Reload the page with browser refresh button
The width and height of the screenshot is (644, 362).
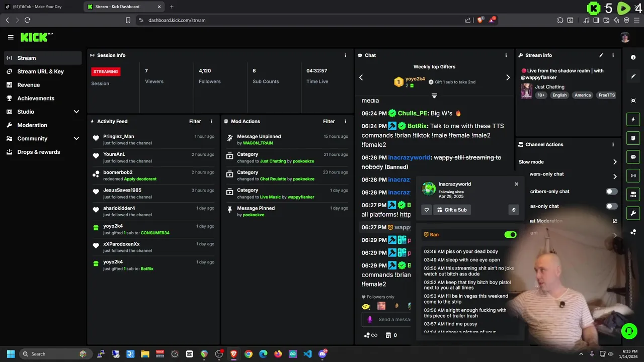point(27,20)
